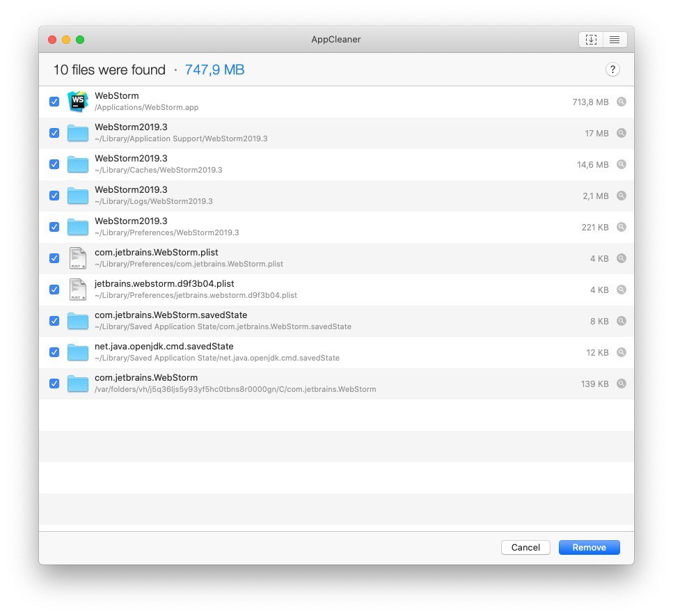Click the 713,8 MB size value
The image size is (673, 616).
590,102
